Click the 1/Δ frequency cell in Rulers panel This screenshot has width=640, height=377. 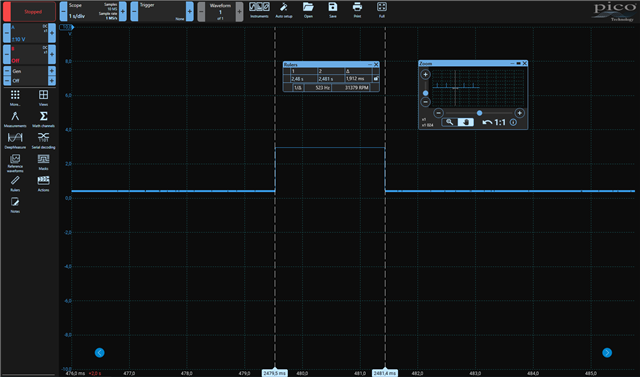(298, 88)
